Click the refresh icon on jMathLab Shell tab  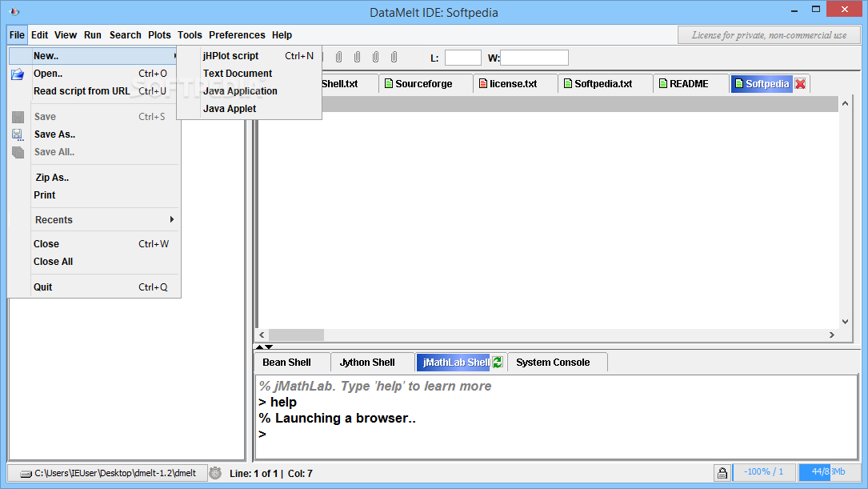point(498,363)
